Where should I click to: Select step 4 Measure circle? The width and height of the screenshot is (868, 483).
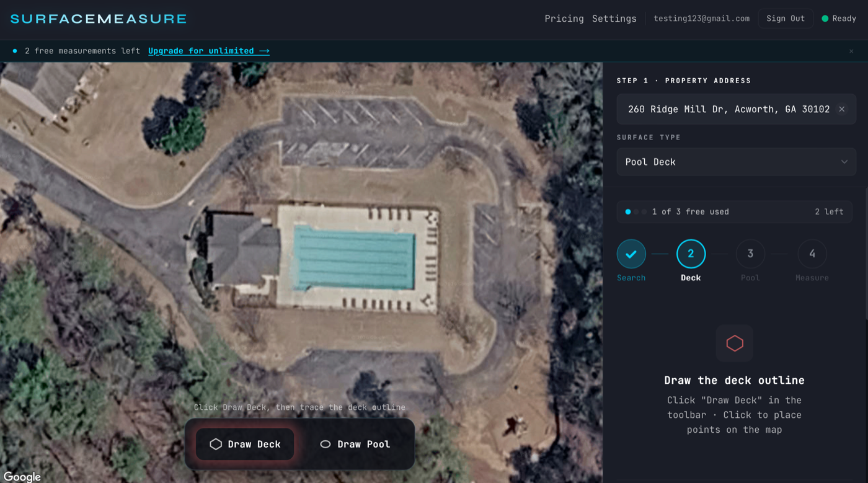pos(812,254)
